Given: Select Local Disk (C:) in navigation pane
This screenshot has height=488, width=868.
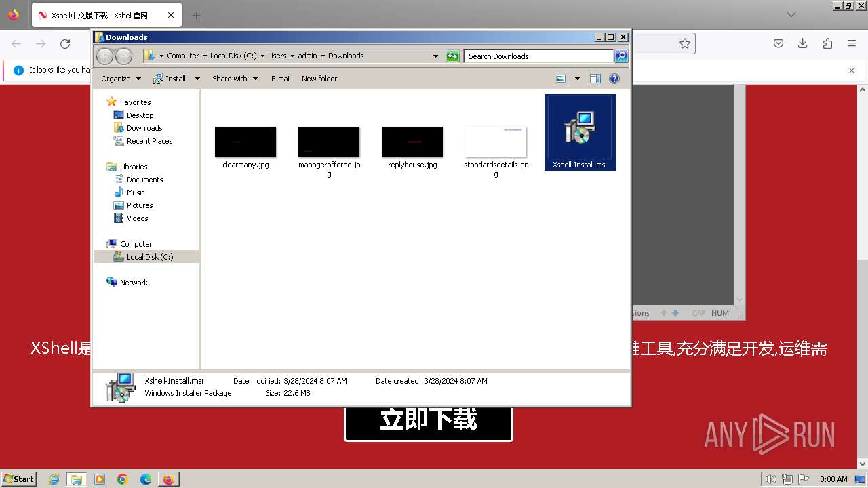Looking at the screenshot, I should pos(146,257).
